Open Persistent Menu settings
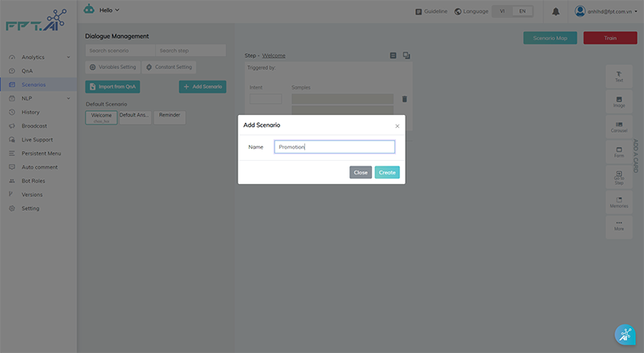The image size is (644, 353). coord(41,154)
